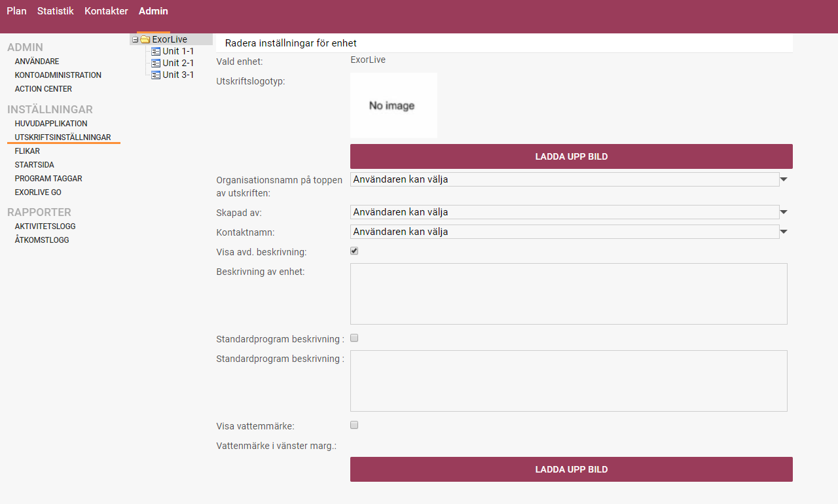Viewport: 838px width, 504px height.
Task: Select ExorLive root in the tree
Action: coord(170,40)
